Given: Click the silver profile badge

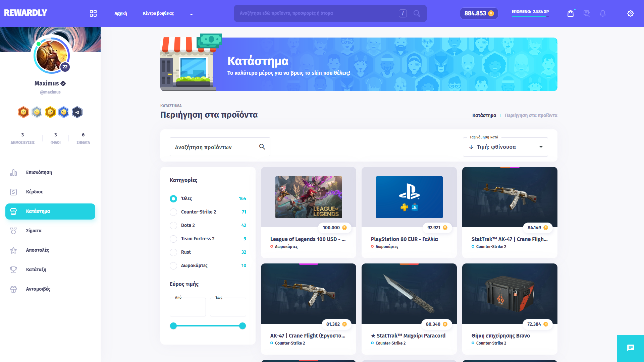Looking at the screenshot, I should coord(37,112).
